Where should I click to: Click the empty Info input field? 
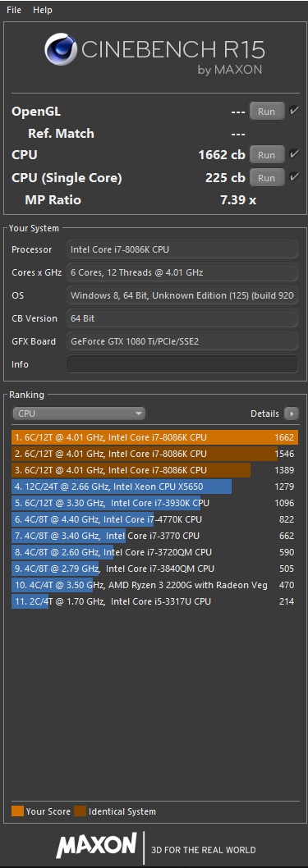coord(182,364)
